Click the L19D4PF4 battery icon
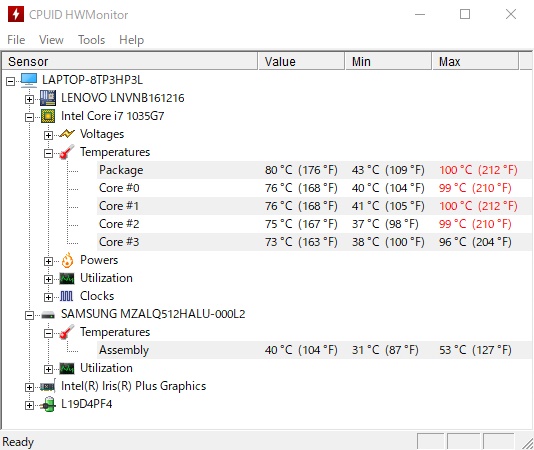Viewport: 534px width, 450px height. (x=48, y=404)
